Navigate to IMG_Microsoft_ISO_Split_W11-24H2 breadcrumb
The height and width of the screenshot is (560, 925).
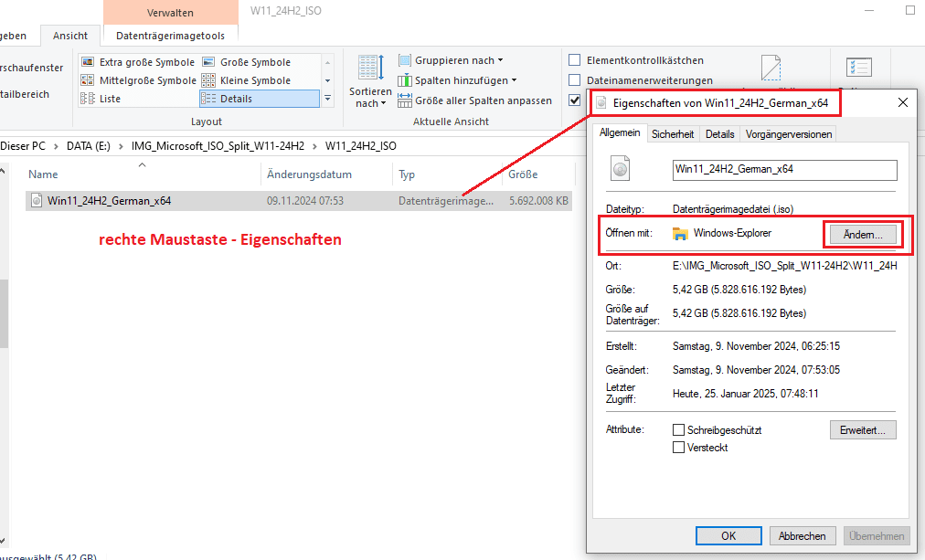218,145
